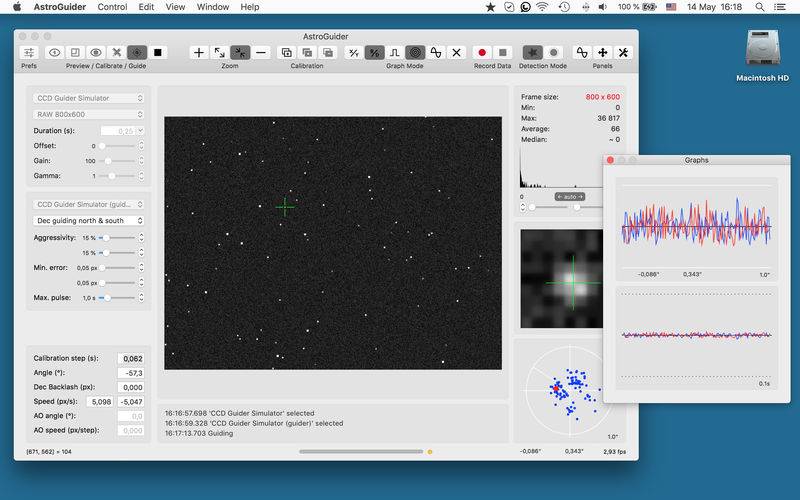Viewport: 800px width, 500px height.
Task: Open the CCD Guider Simulator (guider) dropdown
Action: coord(89,204)
